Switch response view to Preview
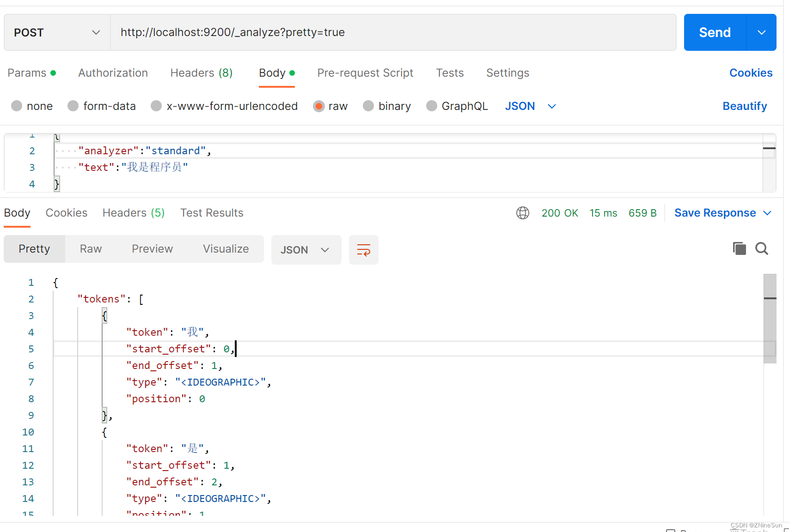 (x=153, y=249)
